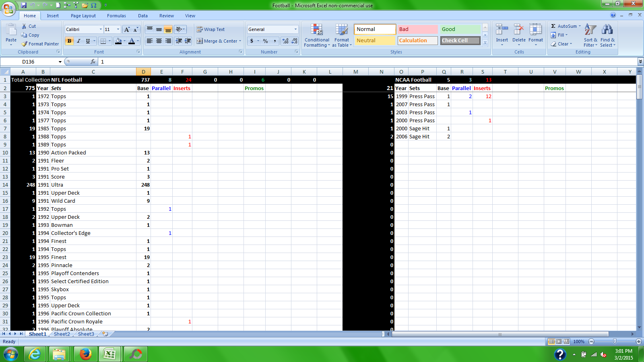
Task: Click the AutoSum button
Action: 566,26
